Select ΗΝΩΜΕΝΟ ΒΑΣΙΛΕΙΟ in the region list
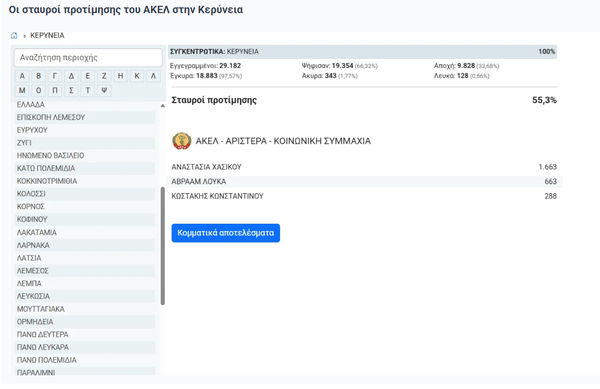 (85, 156)
